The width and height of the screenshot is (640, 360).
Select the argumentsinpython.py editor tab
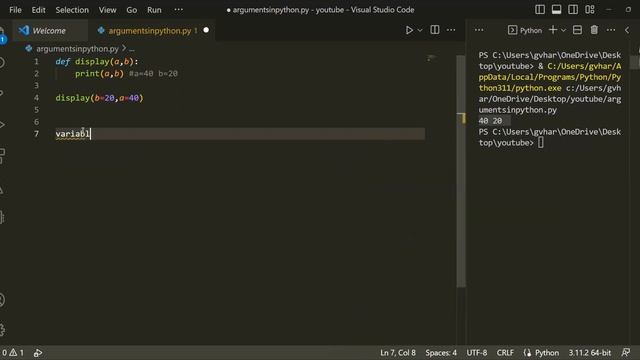pos(149,31)
